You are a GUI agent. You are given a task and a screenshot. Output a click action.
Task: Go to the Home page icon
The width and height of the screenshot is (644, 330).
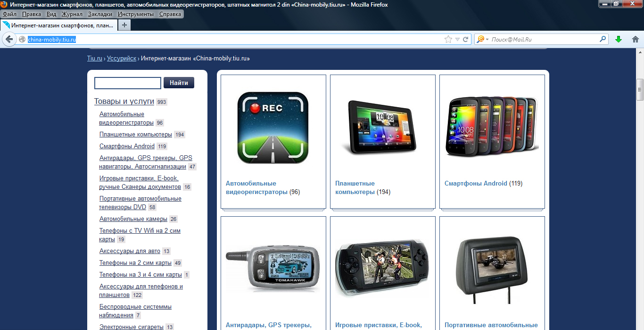pyautogui.click(x=635, y=40)
